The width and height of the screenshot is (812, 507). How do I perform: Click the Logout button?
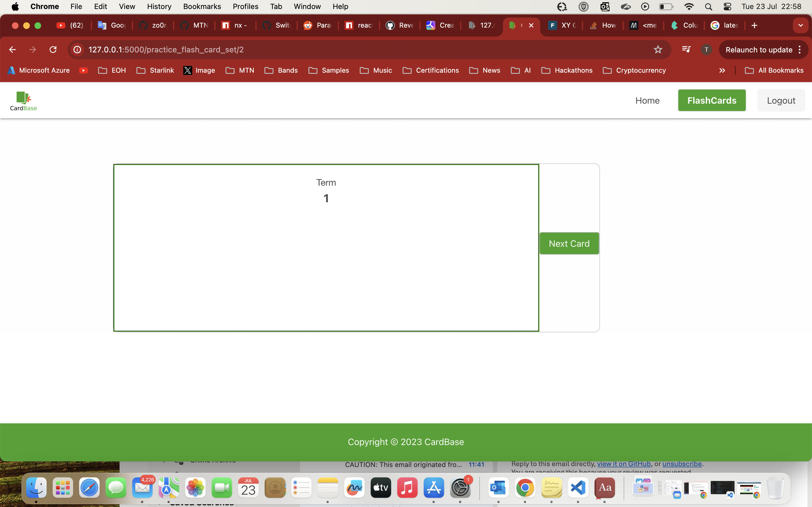point(781,101)
